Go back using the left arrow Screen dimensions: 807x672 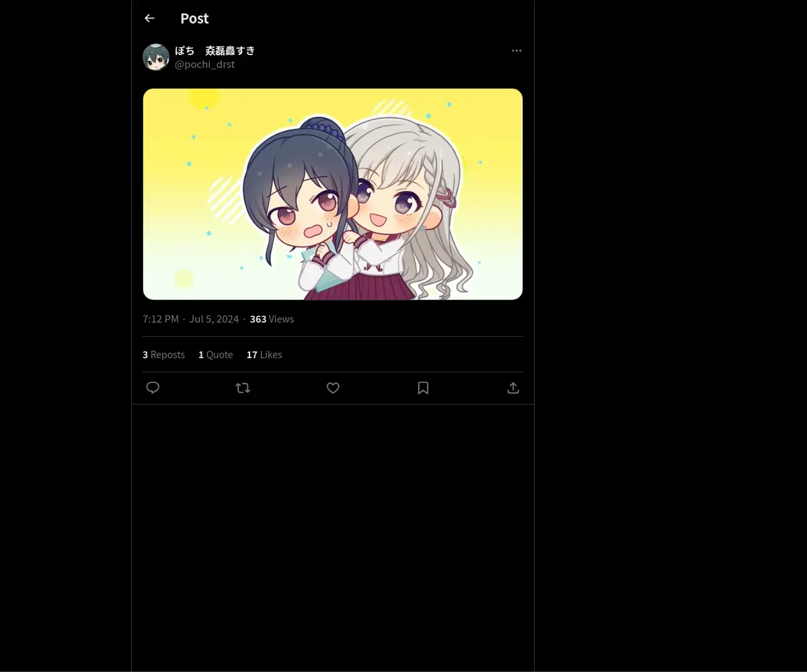tap(149, 18)
